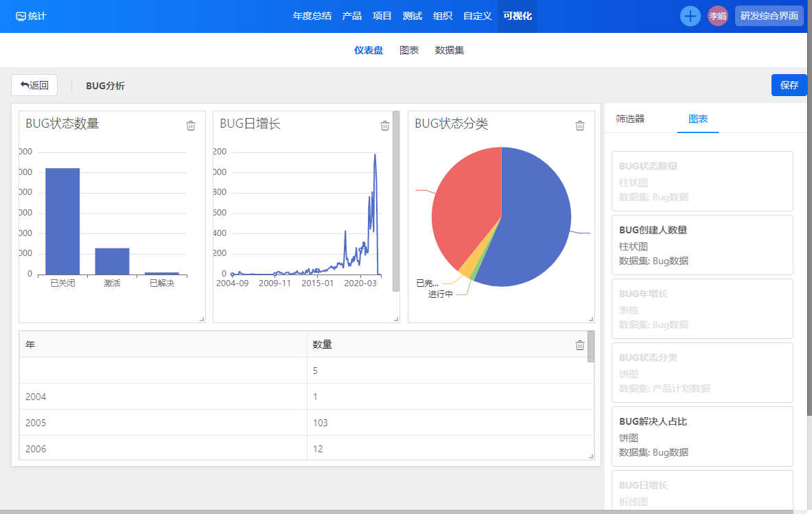Delete the BUG状态数量 chart widget

point(191,126)
